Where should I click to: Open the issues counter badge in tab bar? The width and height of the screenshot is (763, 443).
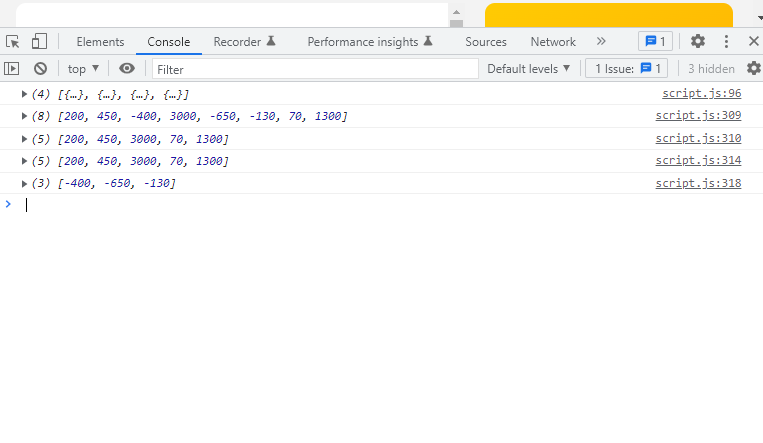click(655, 41)
